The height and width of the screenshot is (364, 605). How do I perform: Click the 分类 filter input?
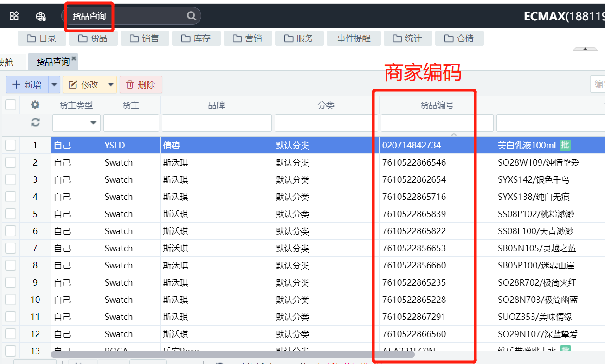[326, 123]
